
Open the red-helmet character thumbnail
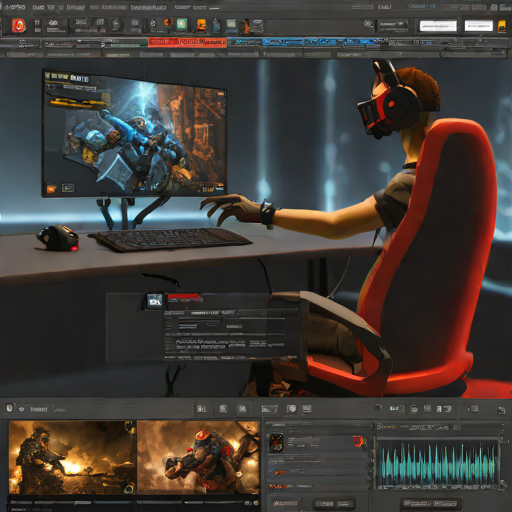pyautogui.click(x=198, y=457)
